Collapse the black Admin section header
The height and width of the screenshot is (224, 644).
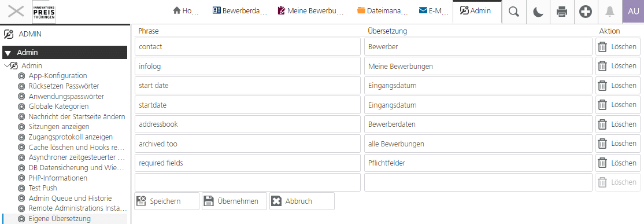65,53
